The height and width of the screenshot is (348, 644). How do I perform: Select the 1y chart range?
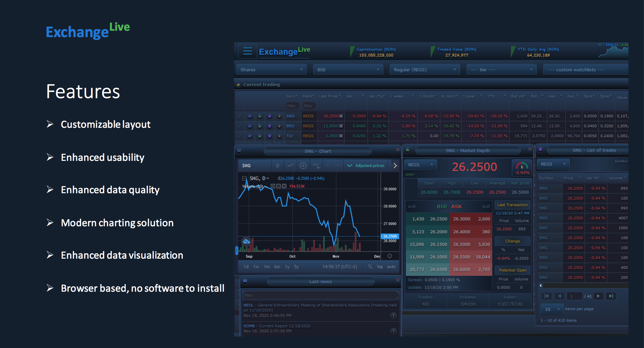(287, 267)
